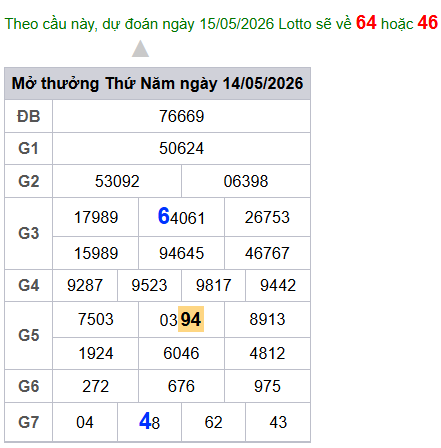Click the G4 number 9523
441x448 pixels.
pos(149,285)
